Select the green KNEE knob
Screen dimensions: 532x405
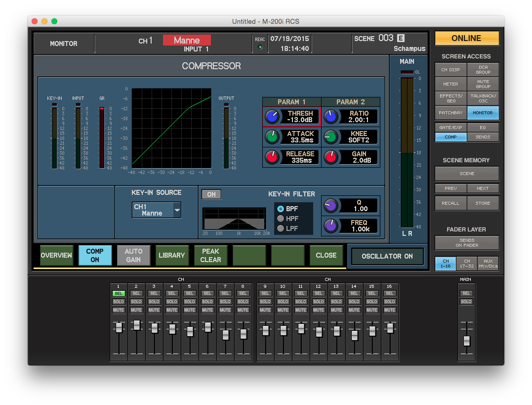click(x=331, y=137)
